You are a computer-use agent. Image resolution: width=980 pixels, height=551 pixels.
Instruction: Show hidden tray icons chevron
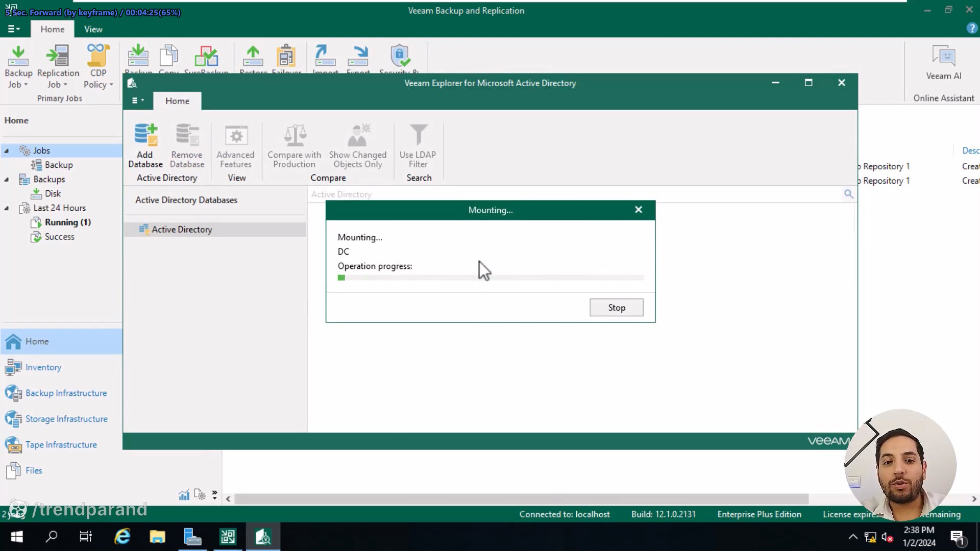[x=853, y=537]
